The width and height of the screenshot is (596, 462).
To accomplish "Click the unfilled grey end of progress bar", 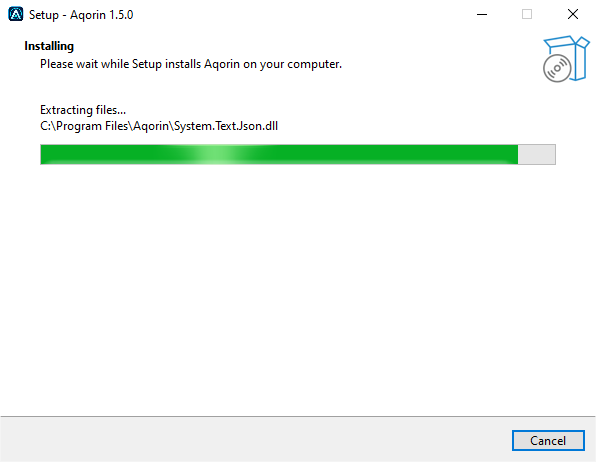I will pos(537,154).
